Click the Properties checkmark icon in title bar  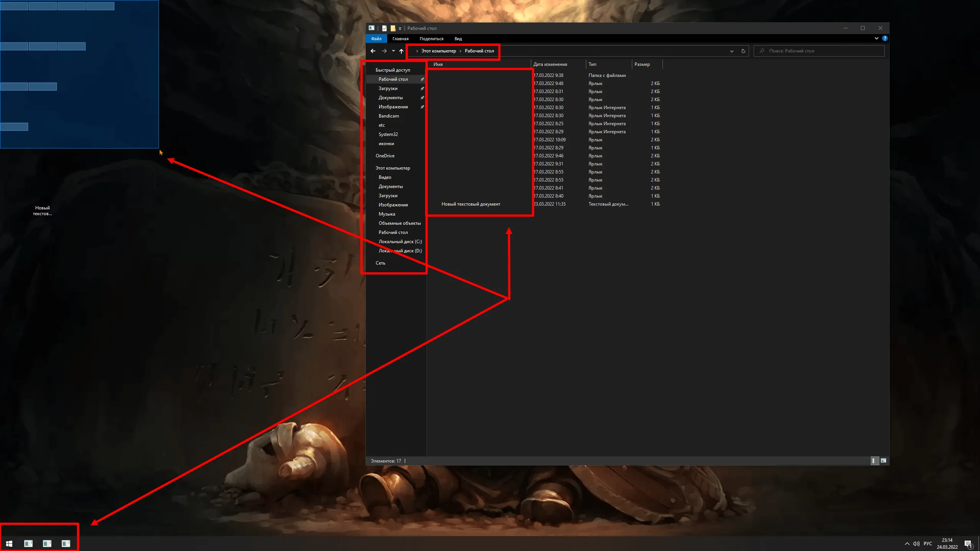coord(384,28)
